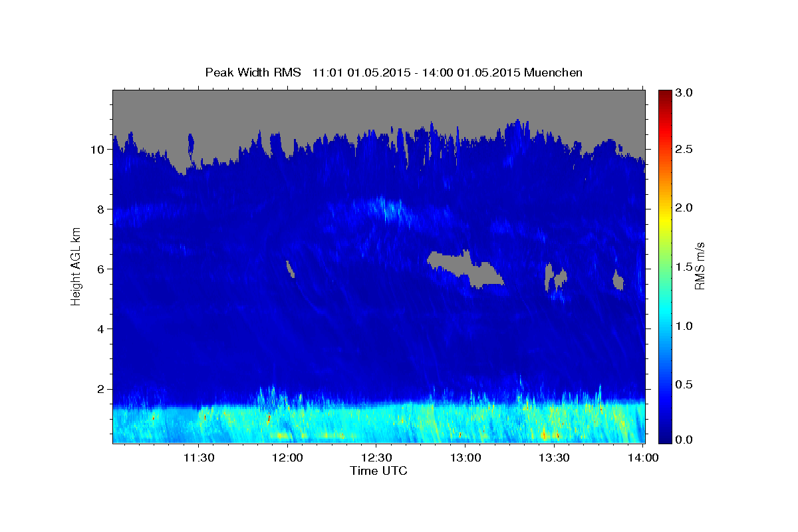This screenshot has height=532, width=798.
Task: Click the colorbar label '3.0'
Action: pyautogui.click(x=684, y=92)
